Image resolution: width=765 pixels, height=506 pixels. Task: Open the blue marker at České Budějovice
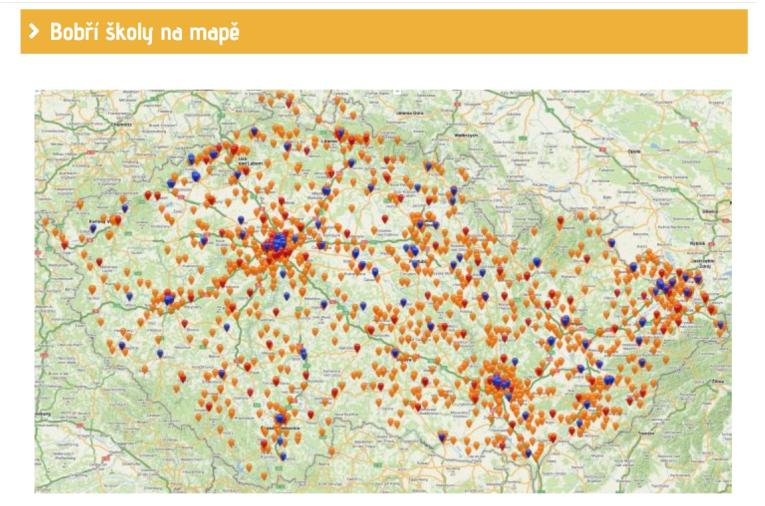click(x=281, y=420)
